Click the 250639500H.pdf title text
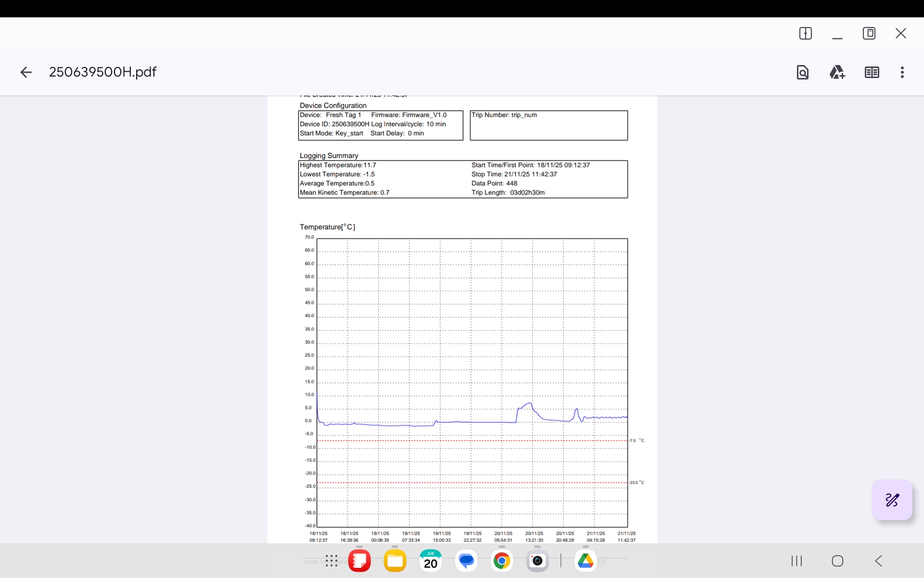 (103, 72)
